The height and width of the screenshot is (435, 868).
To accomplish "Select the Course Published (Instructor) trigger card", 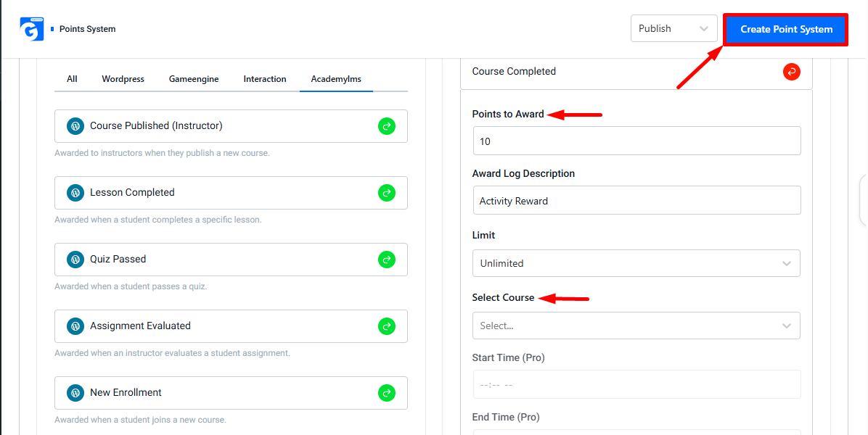I will pos(231,126).
